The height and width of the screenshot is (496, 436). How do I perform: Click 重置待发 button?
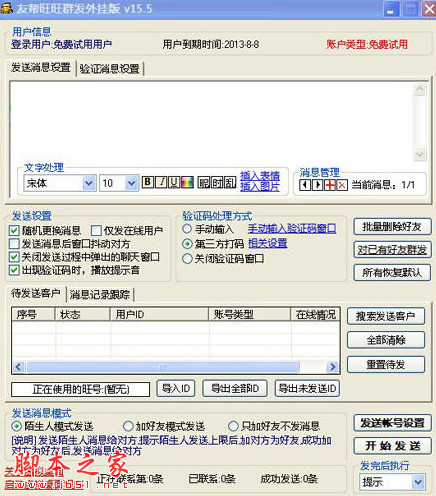(x=386, y=364)
